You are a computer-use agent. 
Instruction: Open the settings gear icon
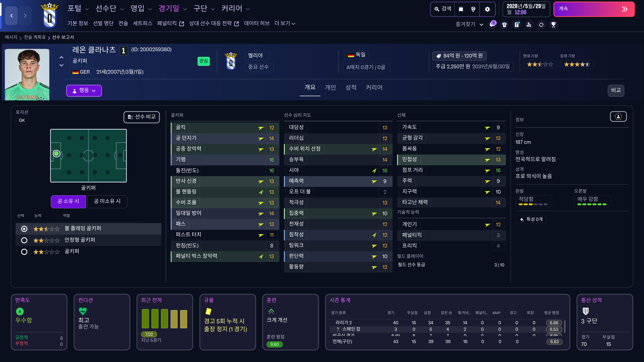click(x=487, y=9)
